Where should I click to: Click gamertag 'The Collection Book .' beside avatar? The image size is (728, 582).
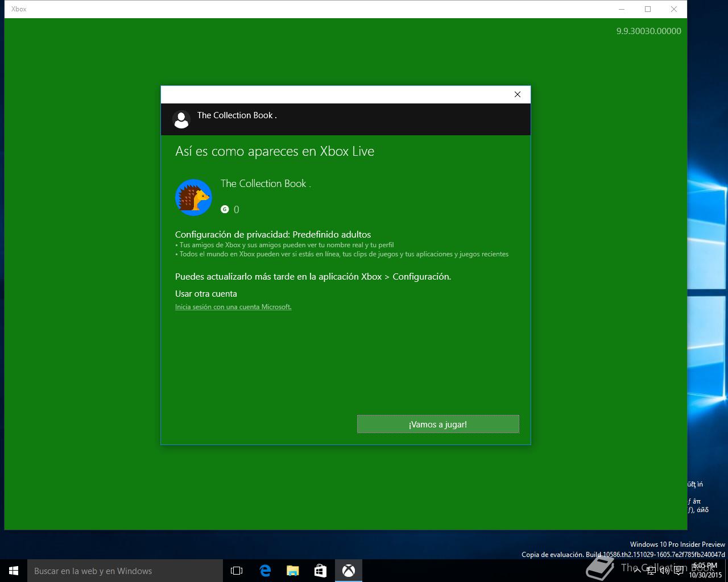pyautogui.click(x=266, y=184)
